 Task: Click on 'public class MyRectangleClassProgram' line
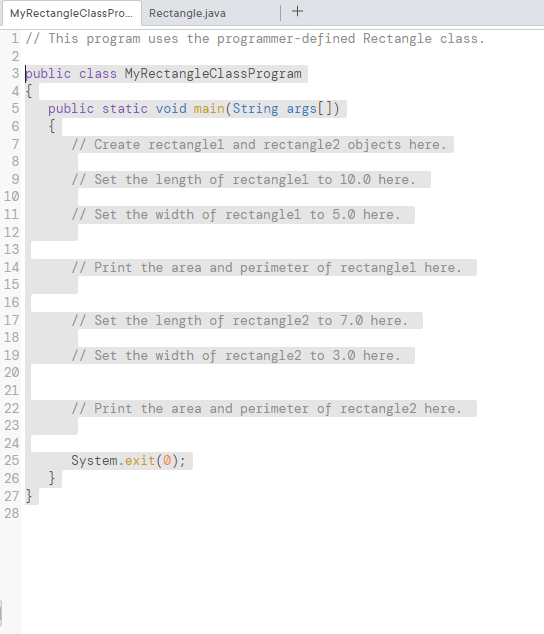163,74
